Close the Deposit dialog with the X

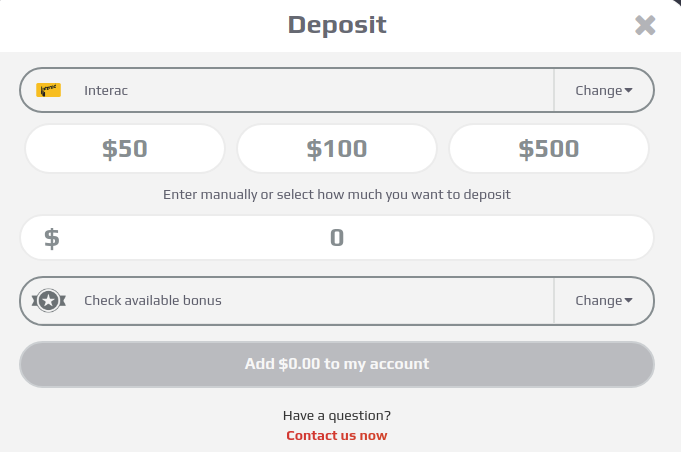[x=645, y=25]
